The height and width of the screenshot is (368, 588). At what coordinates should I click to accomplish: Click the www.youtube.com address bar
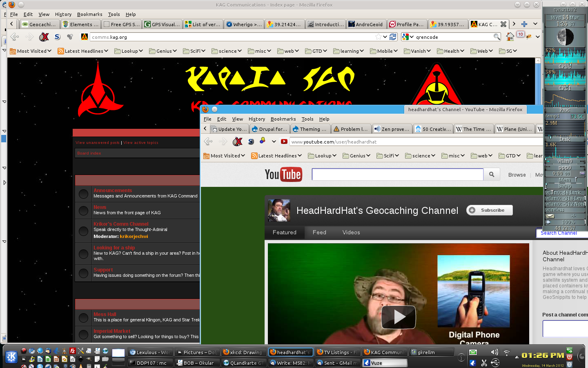416,141
